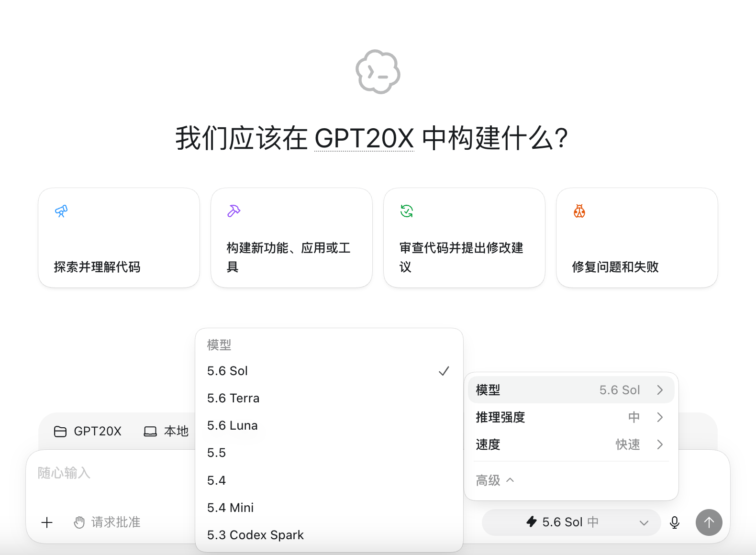756x555 pixels.
Task: Click the 中 value for 推理强度
Action: [x=634, y=417]
